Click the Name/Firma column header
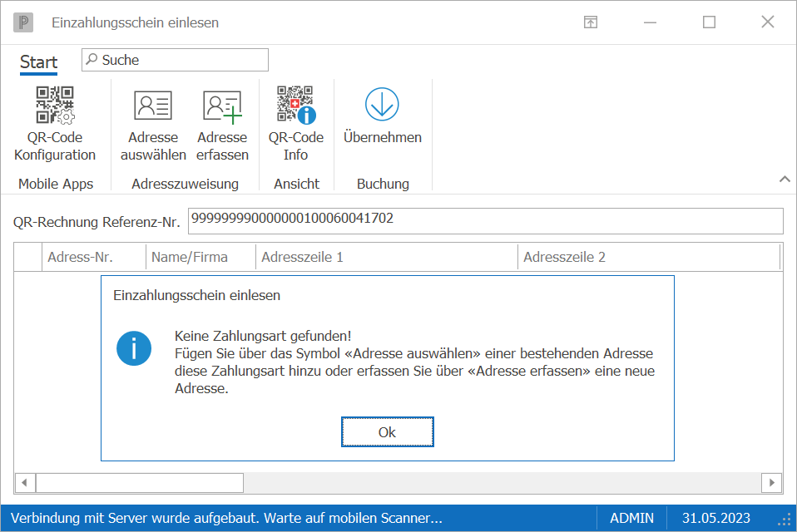 200,257
